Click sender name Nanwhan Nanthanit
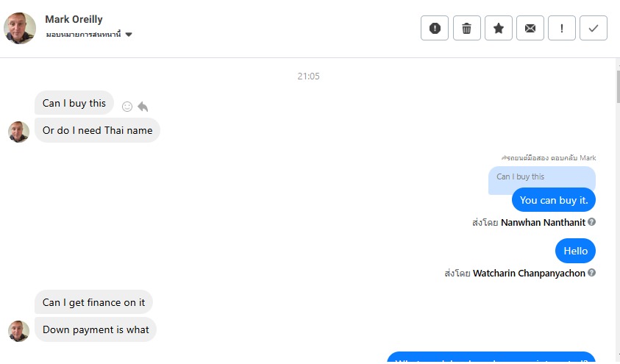620x364 pixels. click(543, 223)
